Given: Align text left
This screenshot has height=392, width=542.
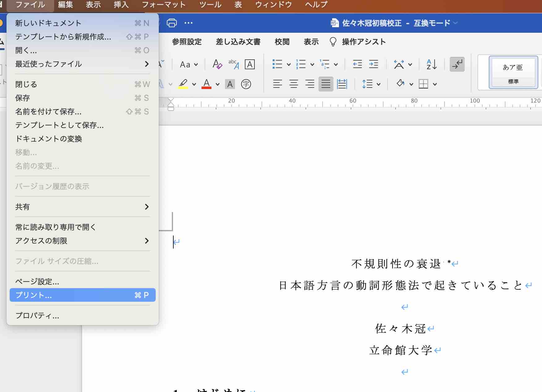Looking at the screenshot, I should click(x=278, y=84).
